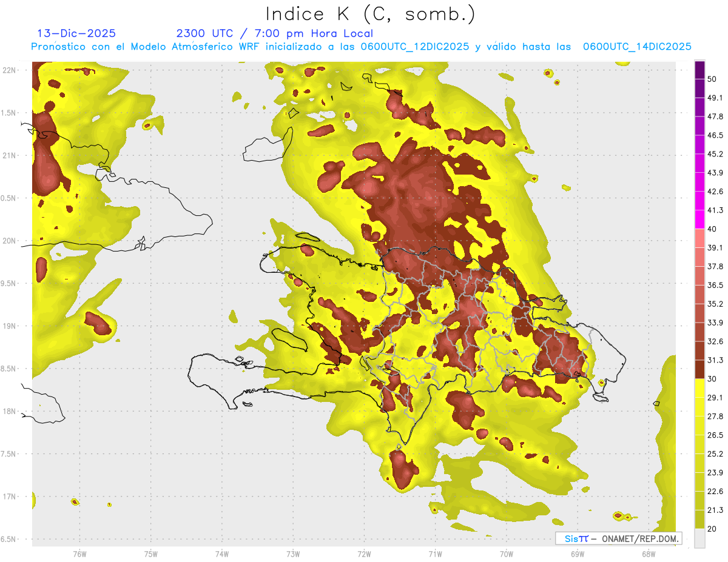Select the legend value "47.8"
728x562 pixels.
[x=715, y=116]
